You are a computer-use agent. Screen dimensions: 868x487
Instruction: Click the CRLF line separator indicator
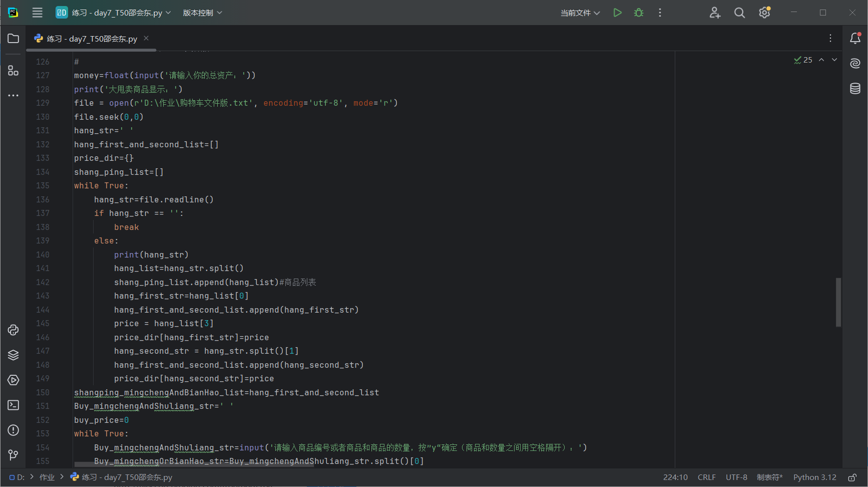click(706, 477)
